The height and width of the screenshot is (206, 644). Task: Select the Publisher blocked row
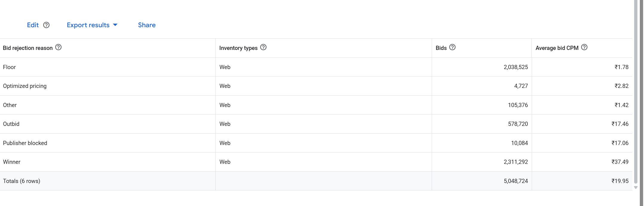(x=316, y=143)
